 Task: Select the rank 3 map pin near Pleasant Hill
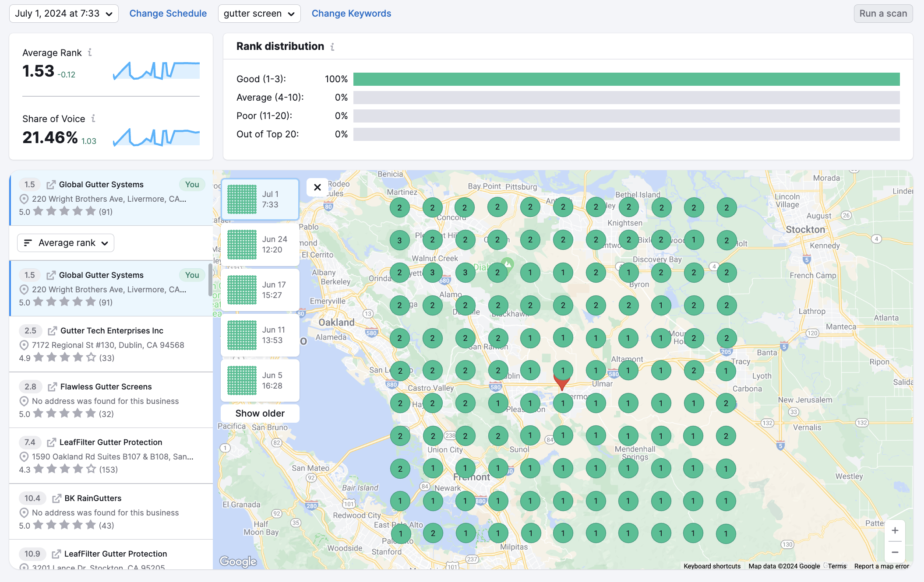[x=399, y=240]
